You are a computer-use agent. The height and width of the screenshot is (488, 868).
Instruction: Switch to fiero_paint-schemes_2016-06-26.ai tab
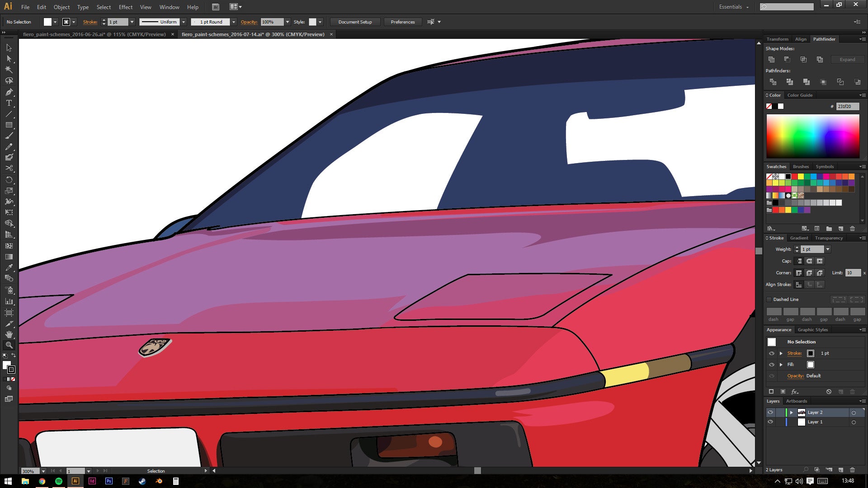94,34
